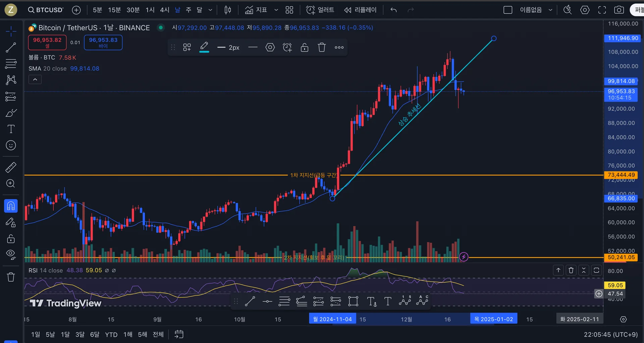
Task: Expand the timeframe interval dropdown chevron
Action: click(x=210, y=10)
